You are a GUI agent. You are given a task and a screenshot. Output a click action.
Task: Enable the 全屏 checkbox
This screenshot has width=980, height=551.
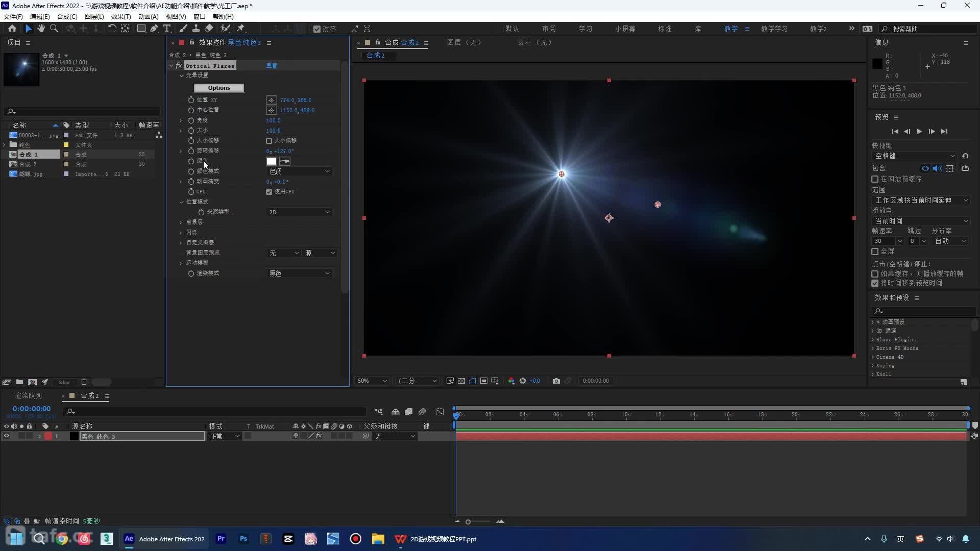pos(875,252)
